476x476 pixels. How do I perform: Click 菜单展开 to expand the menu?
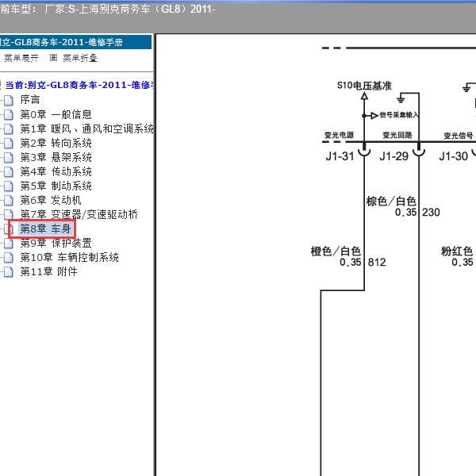click(x=21, y=58)
